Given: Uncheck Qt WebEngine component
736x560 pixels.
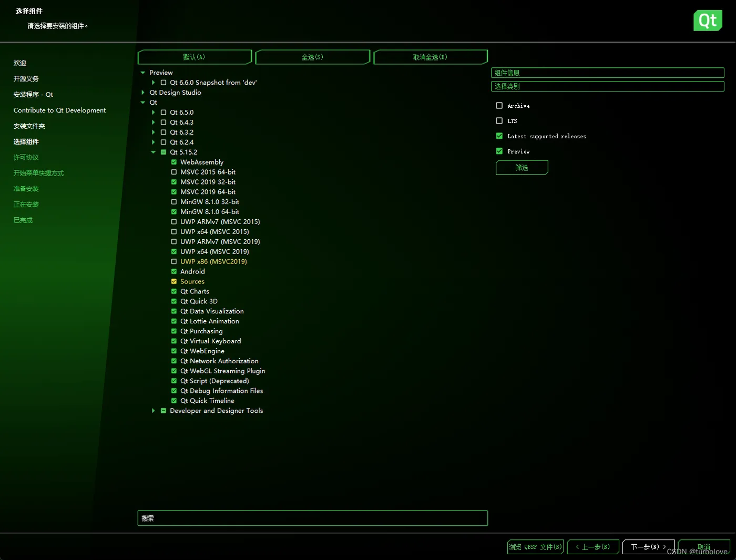Looking at the screenshot, I should (174, 351).
